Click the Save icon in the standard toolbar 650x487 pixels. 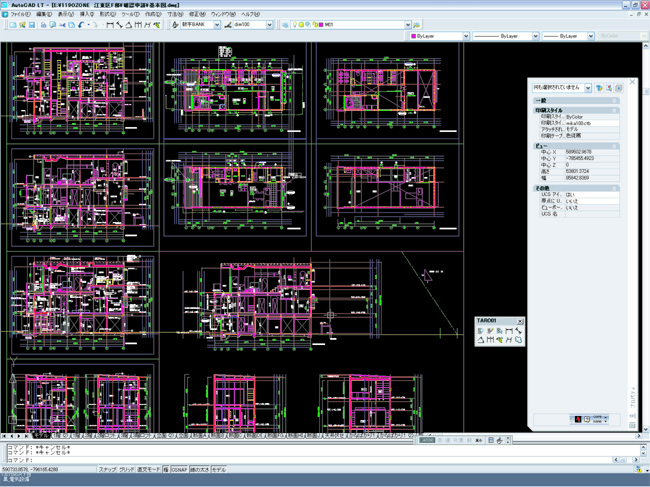pyautogui.click(x=31, y=25)
